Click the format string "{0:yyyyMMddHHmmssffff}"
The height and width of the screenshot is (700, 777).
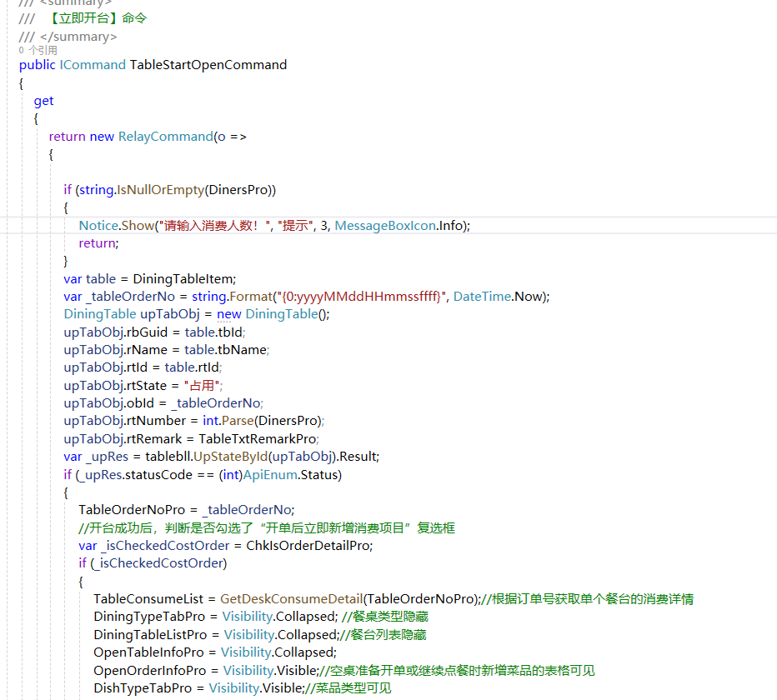pos(362,297)
